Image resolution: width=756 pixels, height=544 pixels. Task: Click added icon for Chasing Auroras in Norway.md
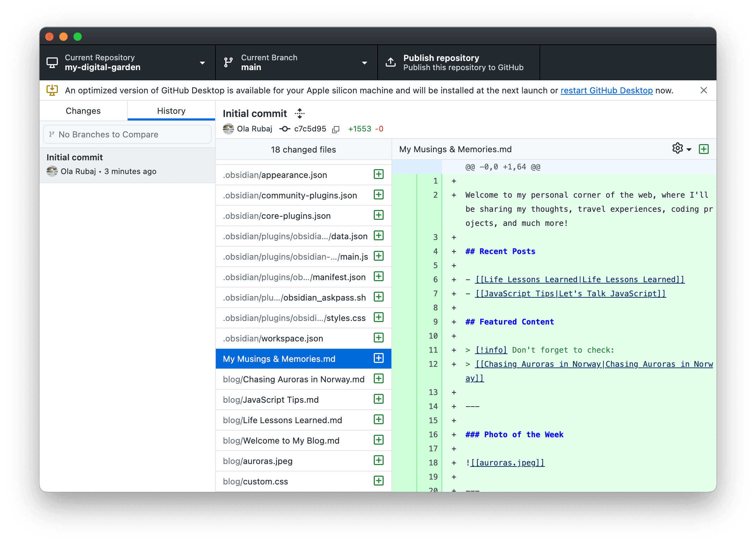pyautogui.click(x=379, y=378)
